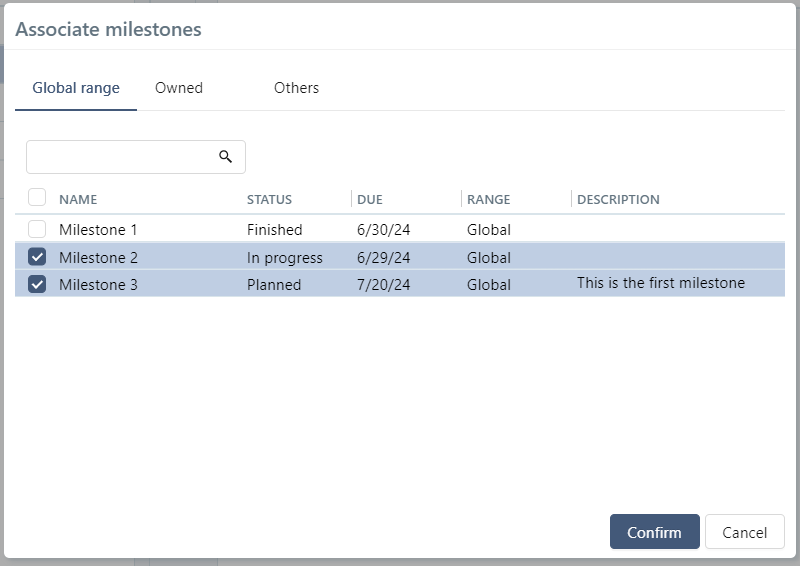Sort by the Range column header

coord(488,199)
